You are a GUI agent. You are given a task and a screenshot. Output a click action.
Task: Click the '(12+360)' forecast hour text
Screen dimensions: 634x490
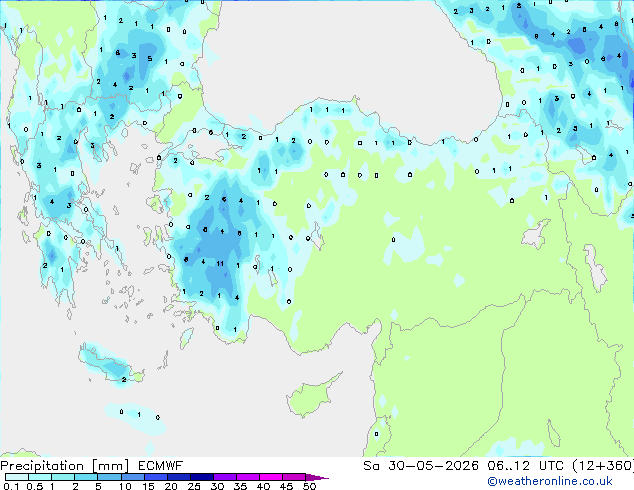(602, 466)
